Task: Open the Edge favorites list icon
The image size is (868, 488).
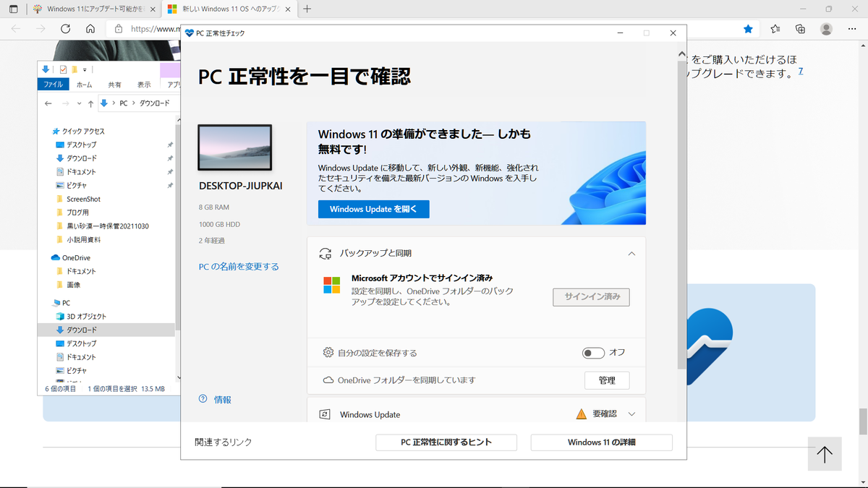Action: tap(775, 29)
